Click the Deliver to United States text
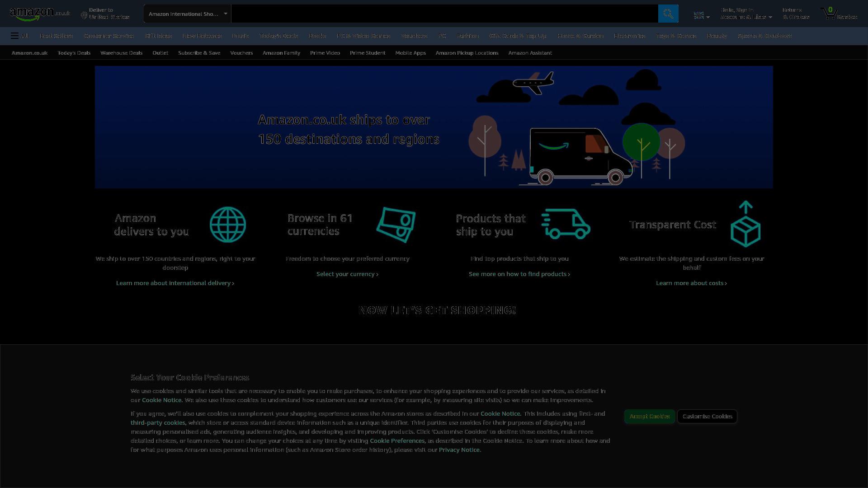This screenshot has height=488, width=868. [109, 14]
